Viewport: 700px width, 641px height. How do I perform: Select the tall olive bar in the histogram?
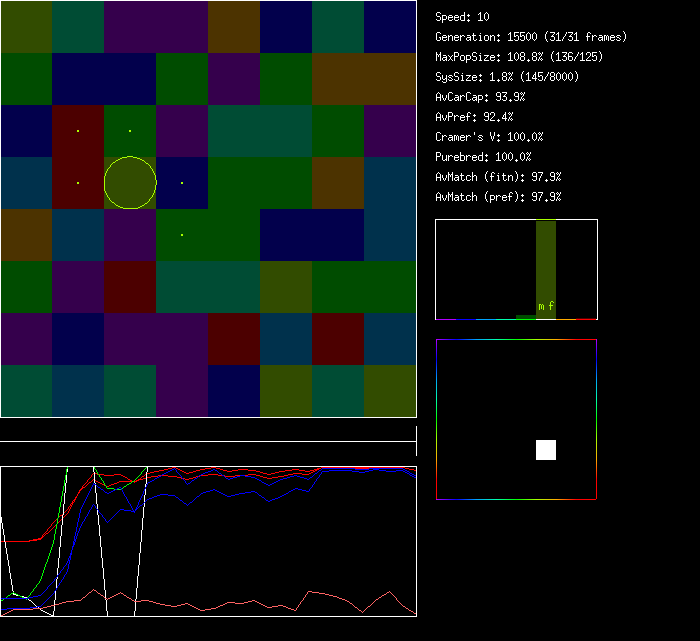point(546,260)
